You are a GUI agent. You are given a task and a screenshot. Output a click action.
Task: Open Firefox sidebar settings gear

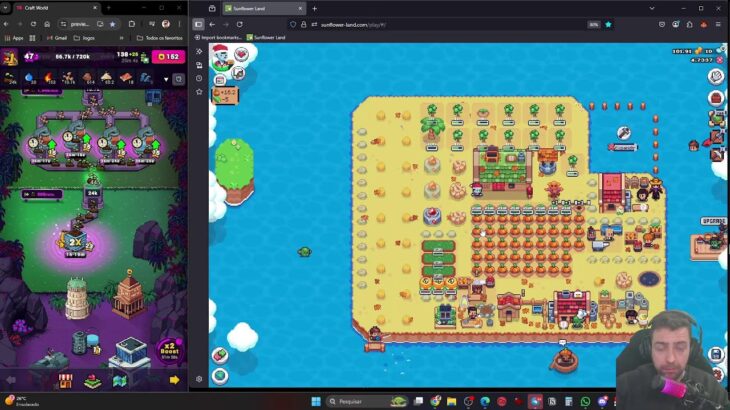pos(199,379)
